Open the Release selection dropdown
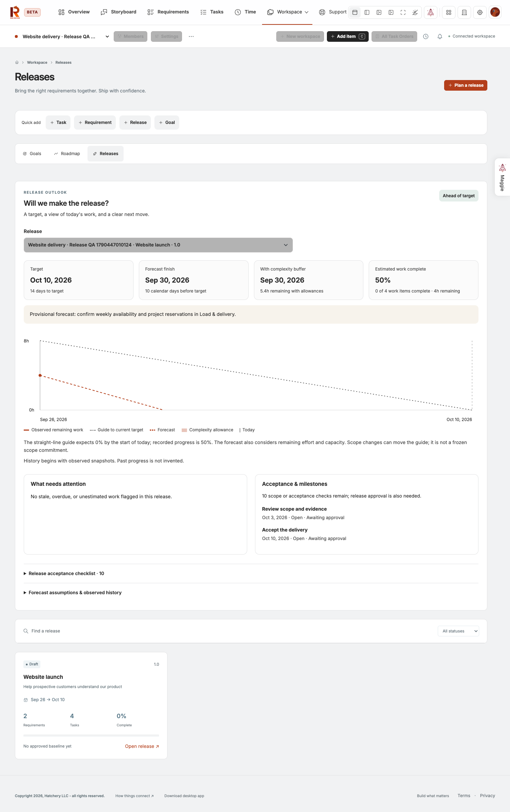The width and height of the screenshot is (510, 812). tap(158, 245)
